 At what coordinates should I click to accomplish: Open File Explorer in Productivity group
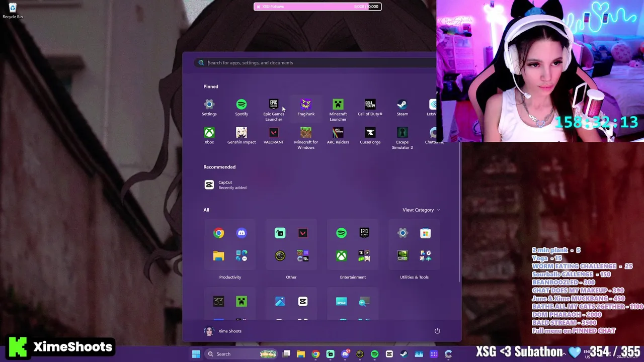(x=218, y=256)
